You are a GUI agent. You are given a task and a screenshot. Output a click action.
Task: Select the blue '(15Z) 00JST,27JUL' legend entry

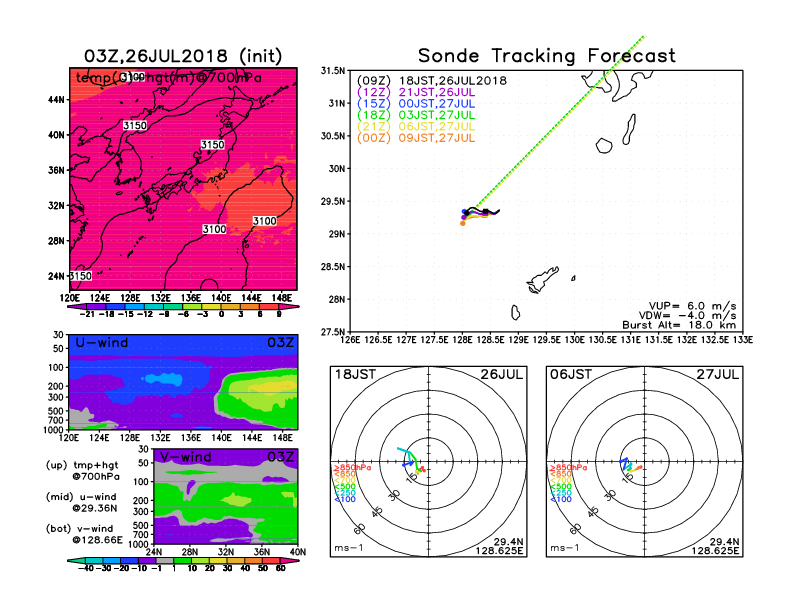[x=416, y=104]
